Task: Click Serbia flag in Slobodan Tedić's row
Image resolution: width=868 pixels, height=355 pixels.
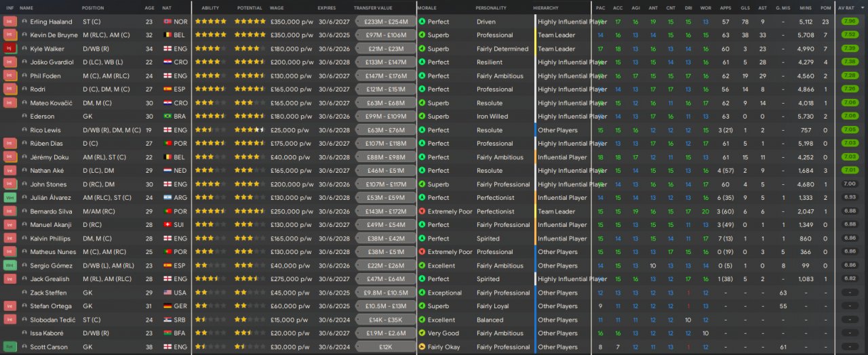Action: (x=167, y=320)
